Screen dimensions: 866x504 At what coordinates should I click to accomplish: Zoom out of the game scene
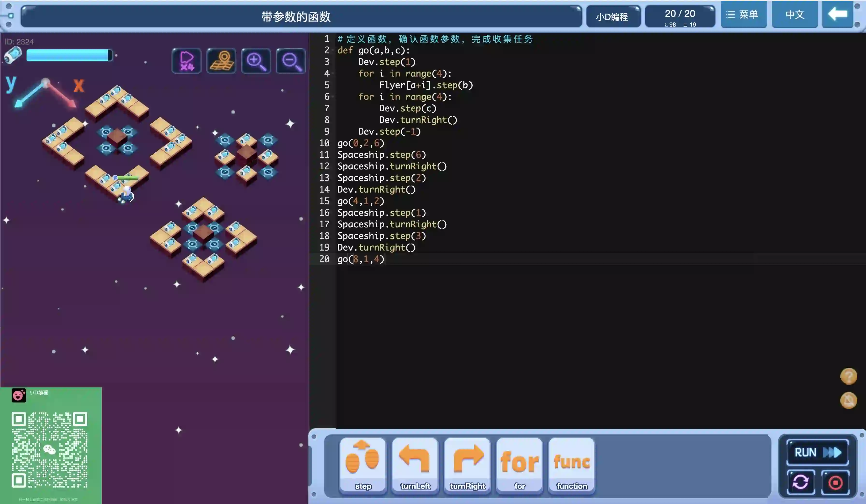[291, 61]
